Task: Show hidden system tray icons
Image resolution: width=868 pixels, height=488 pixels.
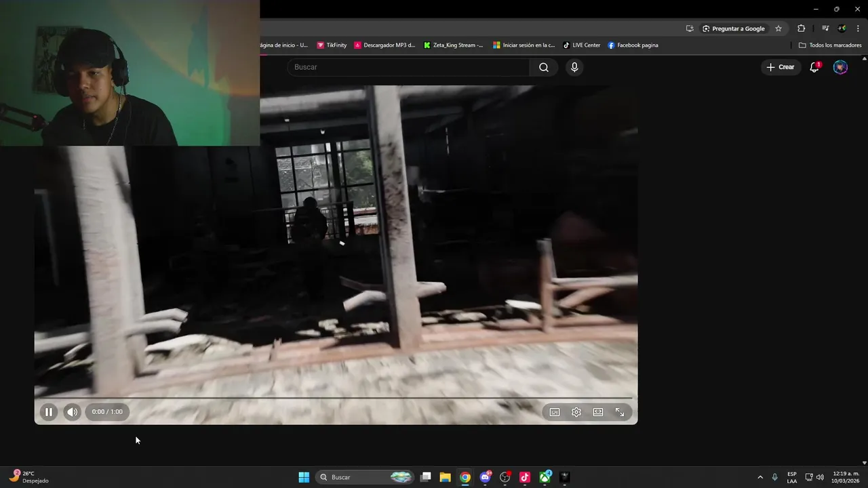Action: 760,477
